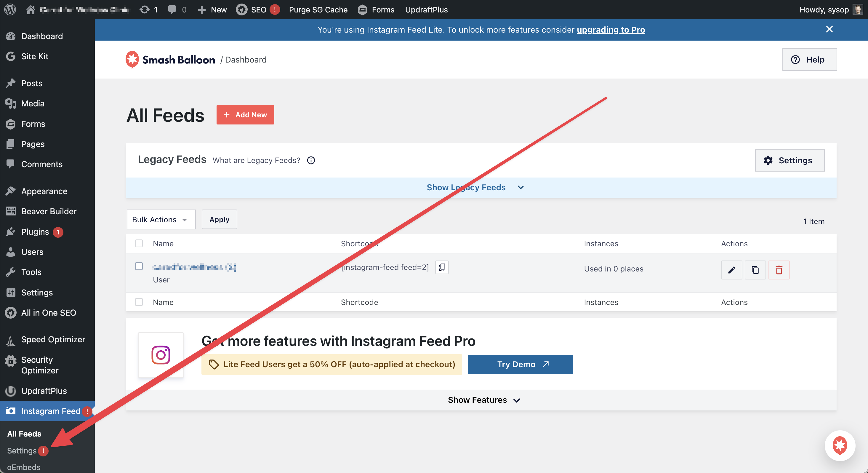Screen dimensions: 868x473
Task: Check the feed row checkbox
Action: point(139,266)
